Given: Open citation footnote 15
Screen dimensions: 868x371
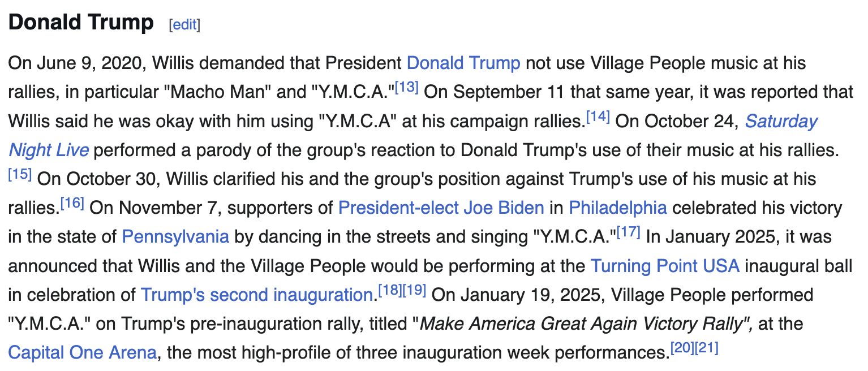Looking at the screenshot, I should 20,174.
